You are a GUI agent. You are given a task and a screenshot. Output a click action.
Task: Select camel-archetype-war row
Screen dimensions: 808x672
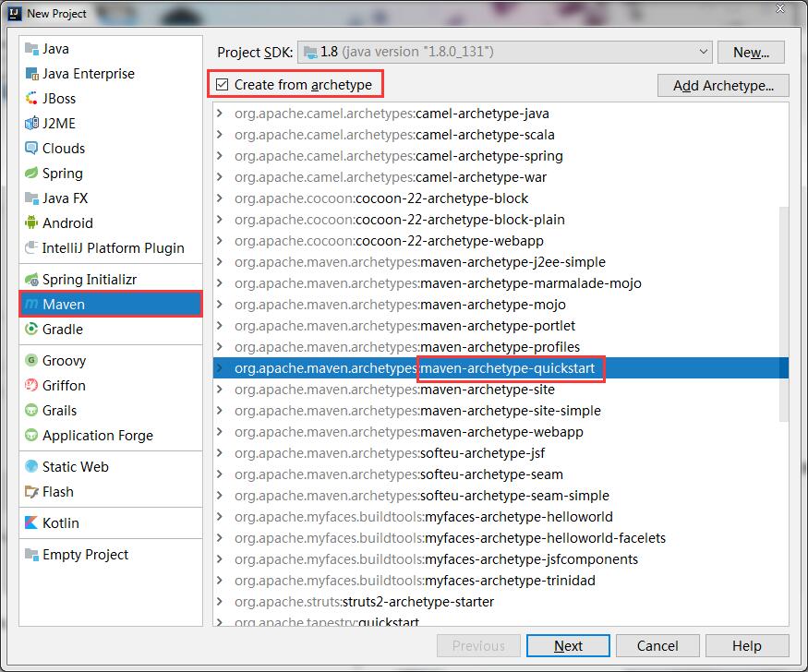500,176
